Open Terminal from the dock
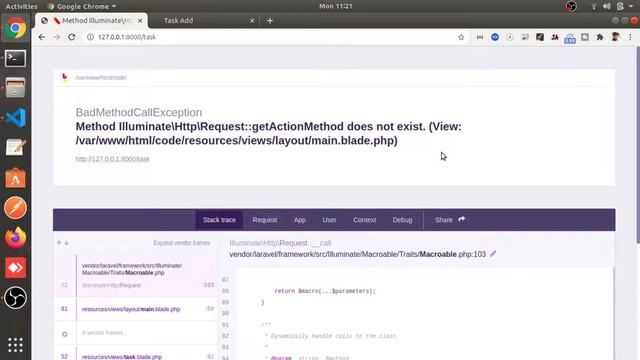This screenshot has height=360, width=640. 16,58
